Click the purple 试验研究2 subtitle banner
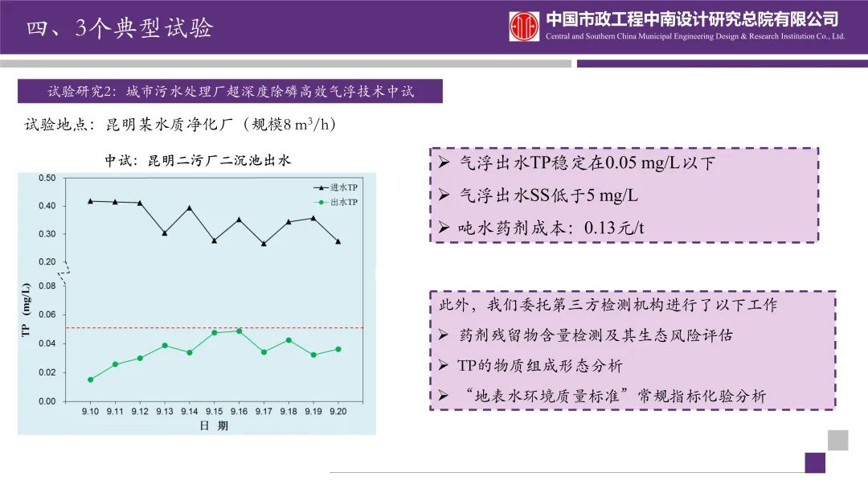868x489 pixels. pos(231,91)
